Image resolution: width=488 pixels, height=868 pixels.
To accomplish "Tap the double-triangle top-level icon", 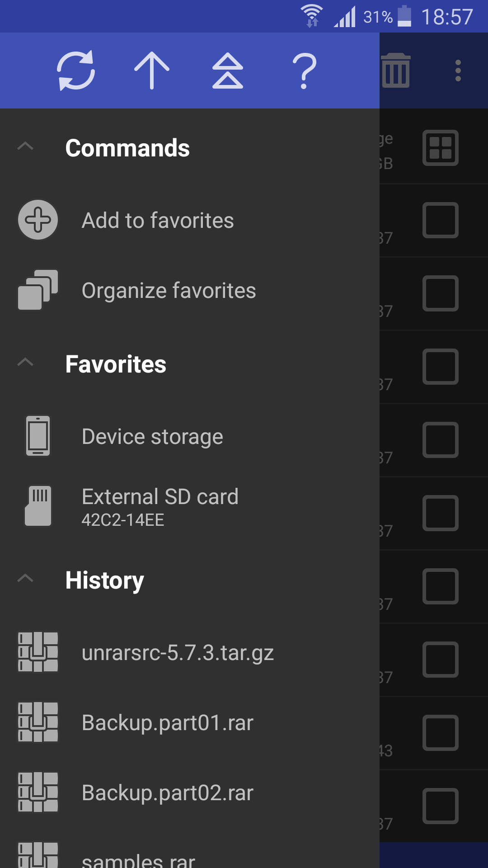I will pyautogui.click(x=228, y=71).
